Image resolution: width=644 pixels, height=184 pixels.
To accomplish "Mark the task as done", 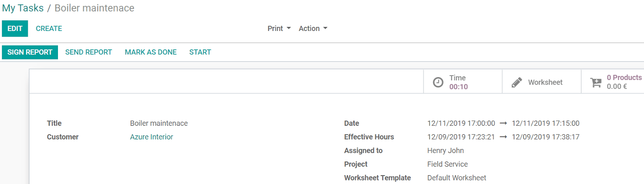I will point(151,52).
